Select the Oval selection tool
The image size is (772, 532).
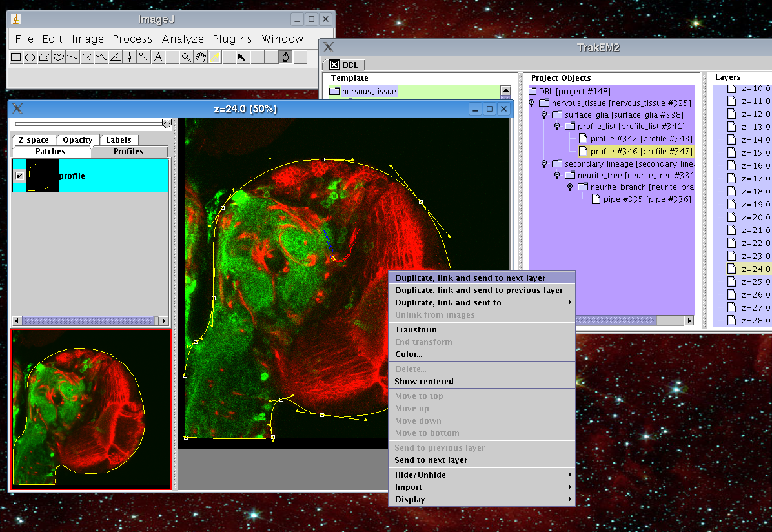(x=30, y=57)
